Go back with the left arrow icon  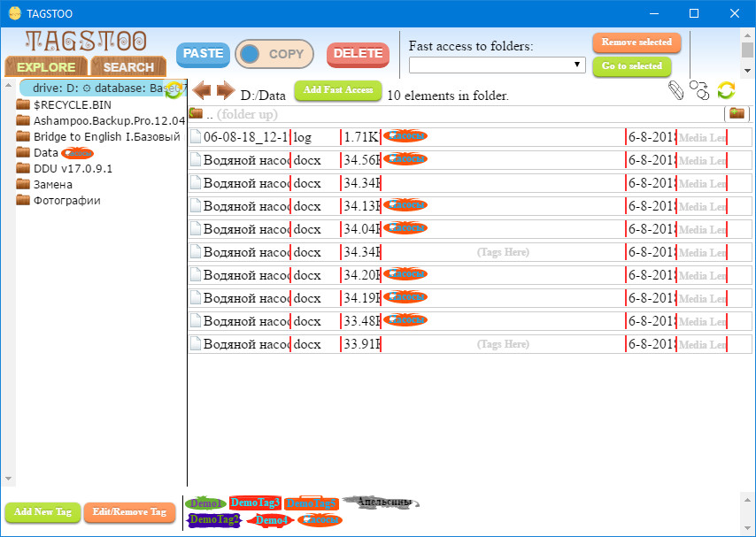pos(202,90)
